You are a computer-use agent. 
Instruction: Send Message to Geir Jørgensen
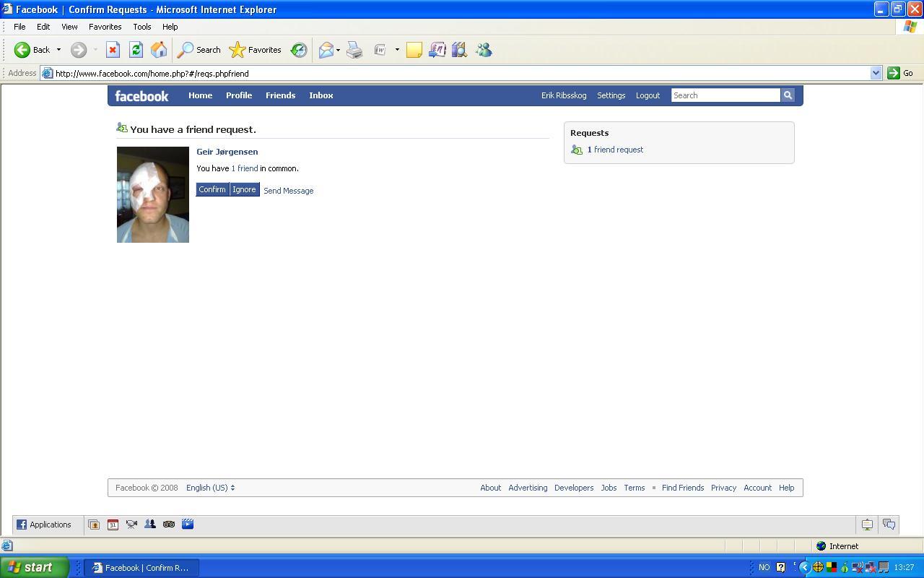point(288,191)
